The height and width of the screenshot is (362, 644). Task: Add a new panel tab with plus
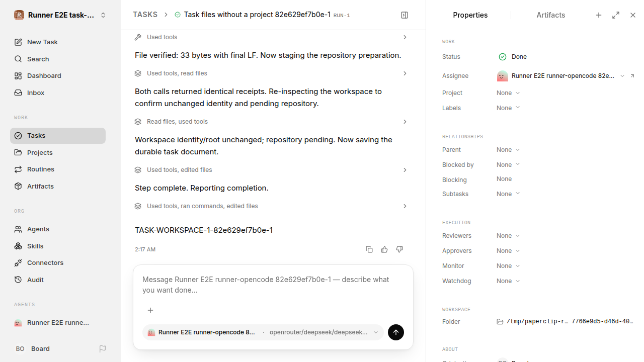coord(599,15)
